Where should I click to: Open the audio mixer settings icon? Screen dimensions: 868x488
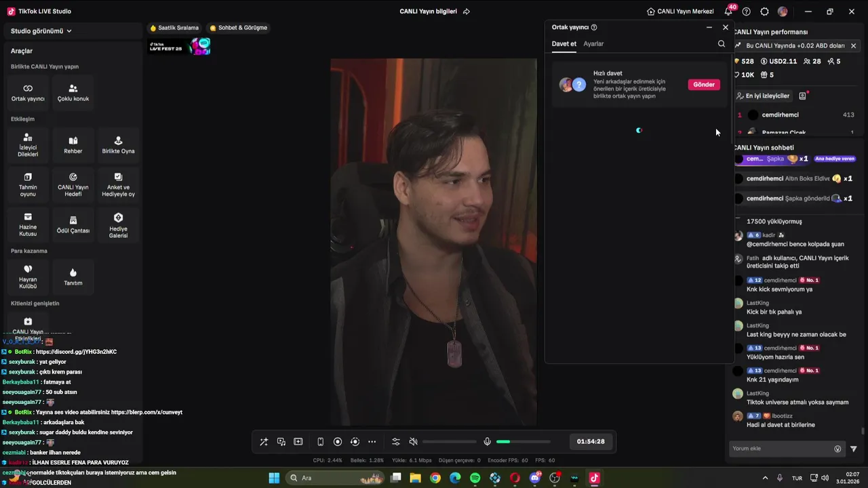coord(396,442)
